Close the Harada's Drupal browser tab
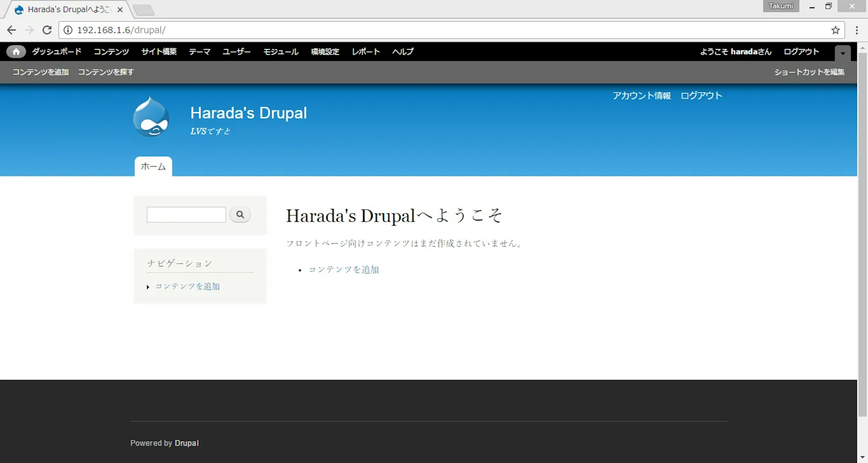Screen dimensions: 868x463 120,10
